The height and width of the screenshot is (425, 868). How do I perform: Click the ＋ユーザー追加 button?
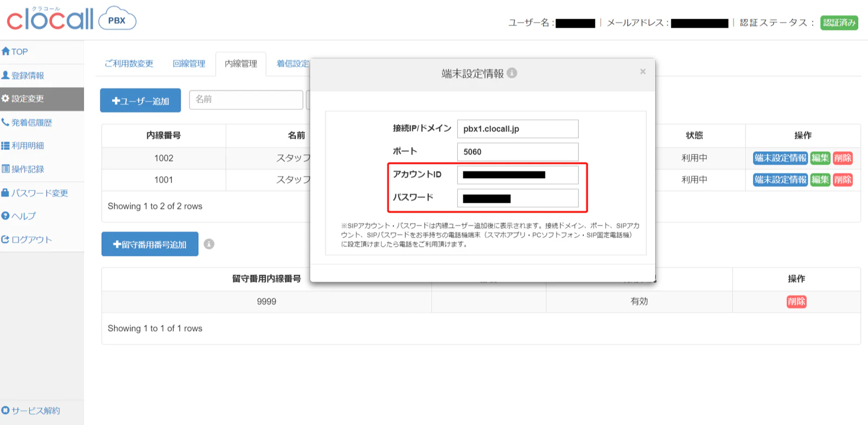(x=141, y=100)
